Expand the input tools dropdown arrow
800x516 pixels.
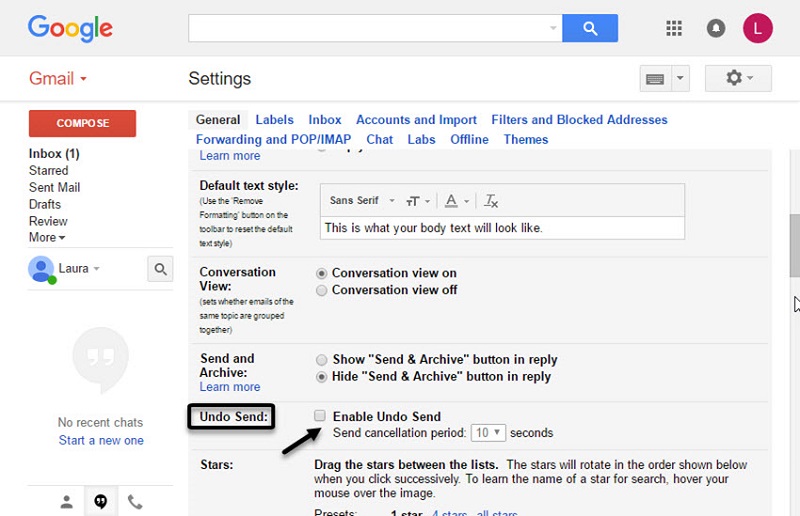(x=680, y=79)
